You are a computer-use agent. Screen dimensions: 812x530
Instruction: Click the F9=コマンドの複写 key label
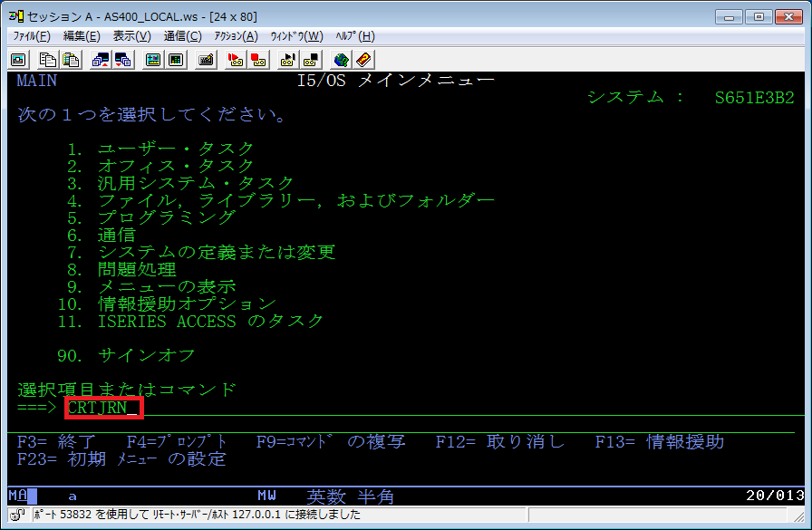coord(331,442)
